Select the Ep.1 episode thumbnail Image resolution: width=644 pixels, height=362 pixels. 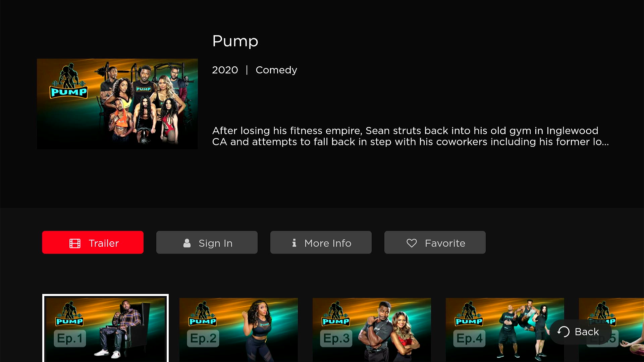pos(105,328)
